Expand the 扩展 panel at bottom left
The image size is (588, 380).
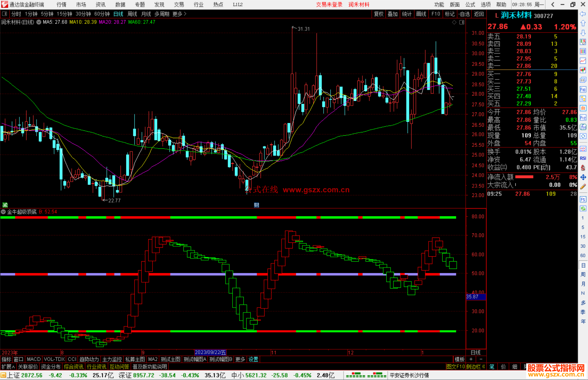click(8, 367)
